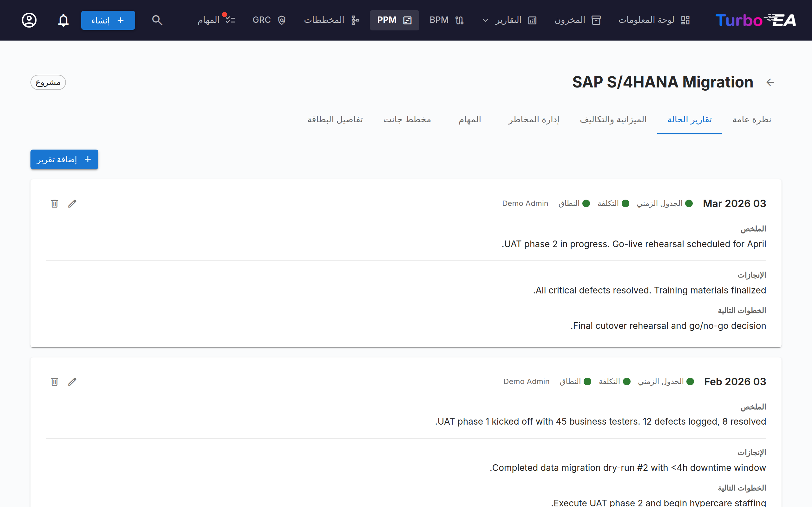Edit the 03 Mar 2026 report

[72, 203]
